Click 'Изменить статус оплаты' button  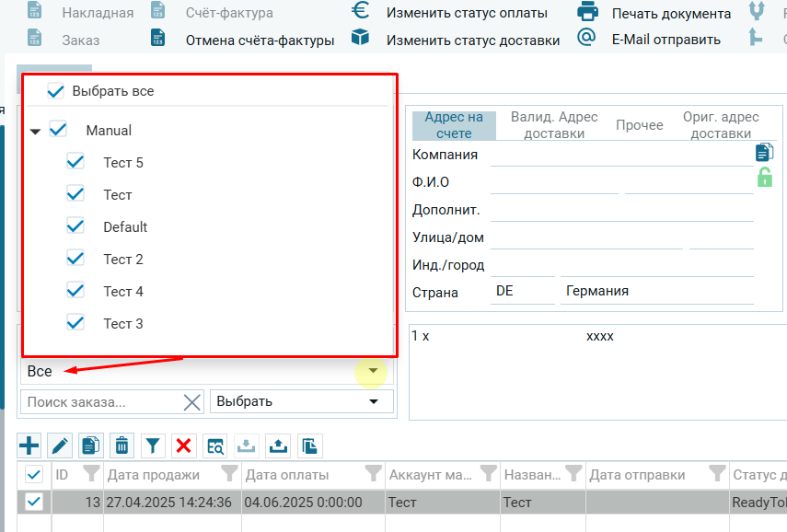(466, 13)
